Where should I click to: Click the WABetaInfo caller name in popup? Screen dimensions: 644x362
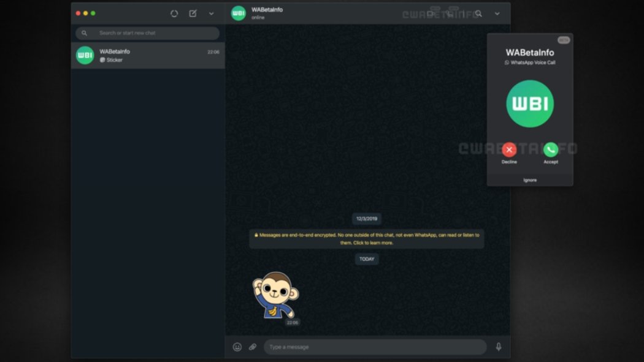tap(530, 53)
